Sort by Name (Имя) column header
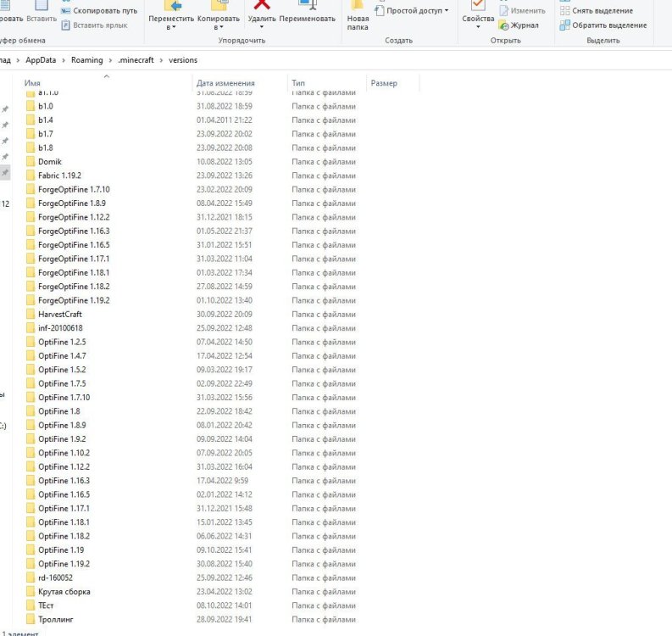The height and width of the screenshot is (636, 672). (x=32, y=83)
